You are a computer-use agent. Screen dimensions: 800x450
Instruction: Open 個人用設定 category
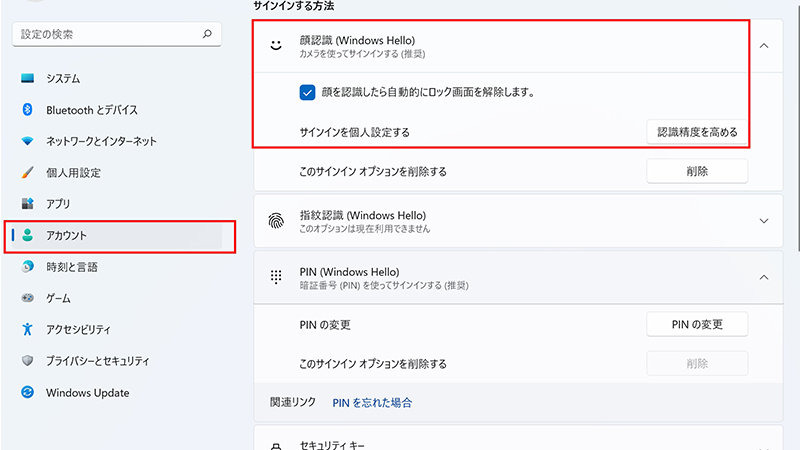(x=117, y=172)
